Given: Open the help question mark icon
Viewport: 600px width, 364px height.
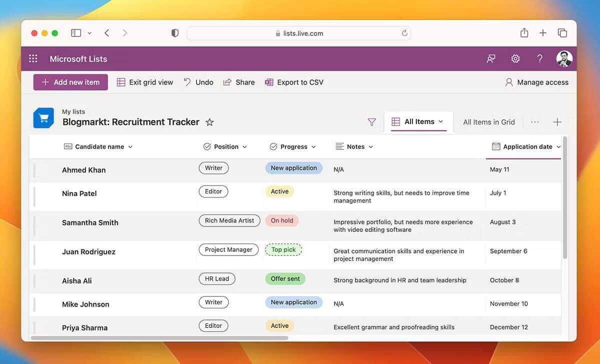Looking at the screenshot, I should coord(539,58).
